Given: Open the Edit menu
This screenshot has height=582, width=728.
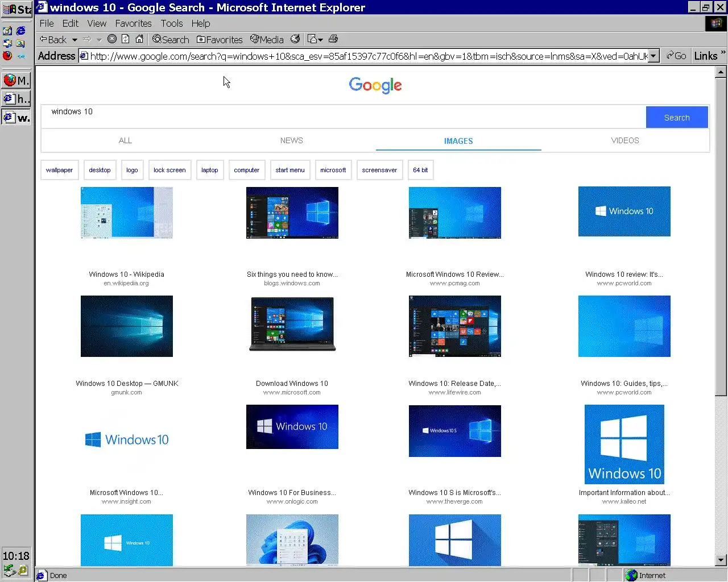Looking at the screenshot, I should [71, 23].
